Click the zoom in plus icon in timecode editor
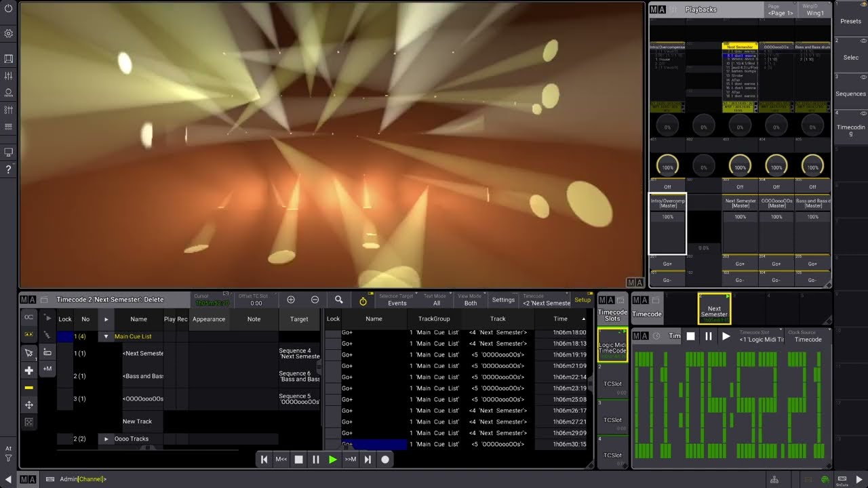Viewport: 868px width, 488px height. pyautogui.click(x=291, y=300)
